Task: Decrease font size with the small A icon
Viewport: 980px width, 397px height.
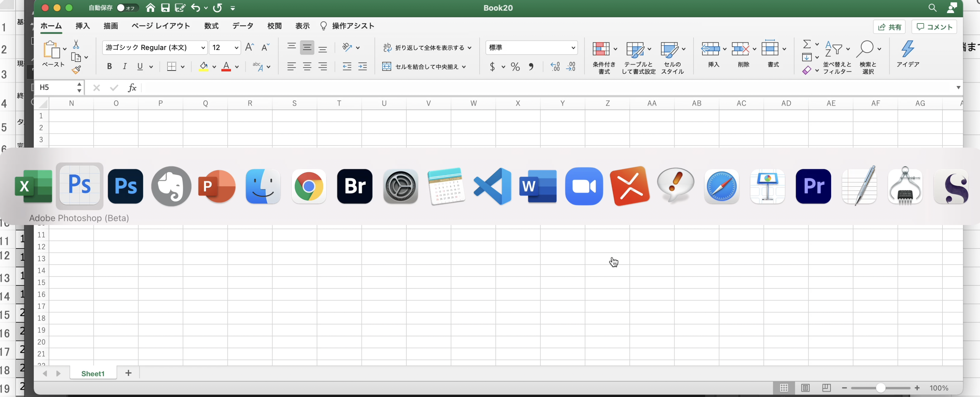Action: pos(265,47)
